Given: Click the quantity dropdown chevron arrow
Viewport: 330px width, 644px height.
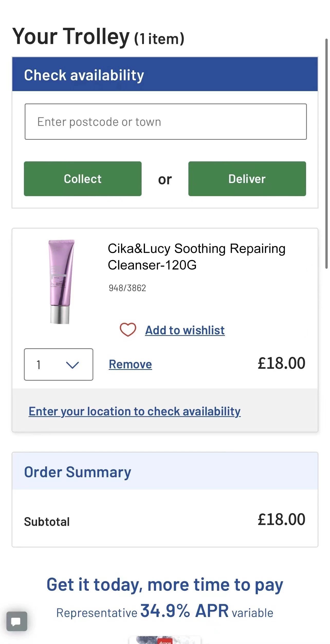Looking at the screenshot, I should click(72, 364).
